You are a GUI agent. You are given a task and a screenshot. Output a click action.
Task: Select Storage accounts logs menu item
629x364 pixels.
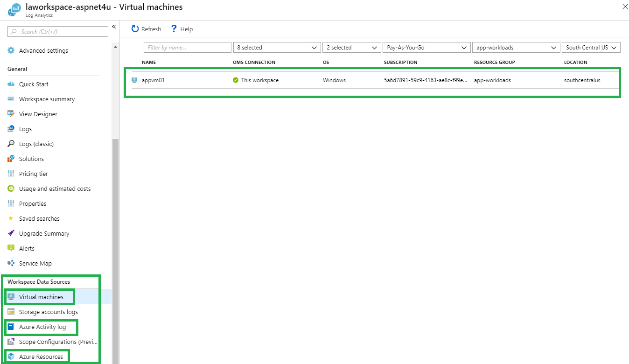click(x=48, y=312)
